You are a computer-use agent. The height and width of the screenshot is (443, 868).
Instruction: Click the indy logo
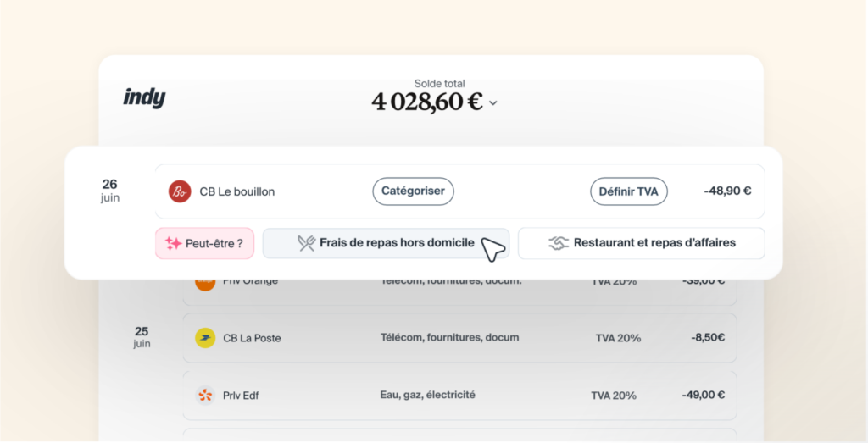click(x=144, y=98)
